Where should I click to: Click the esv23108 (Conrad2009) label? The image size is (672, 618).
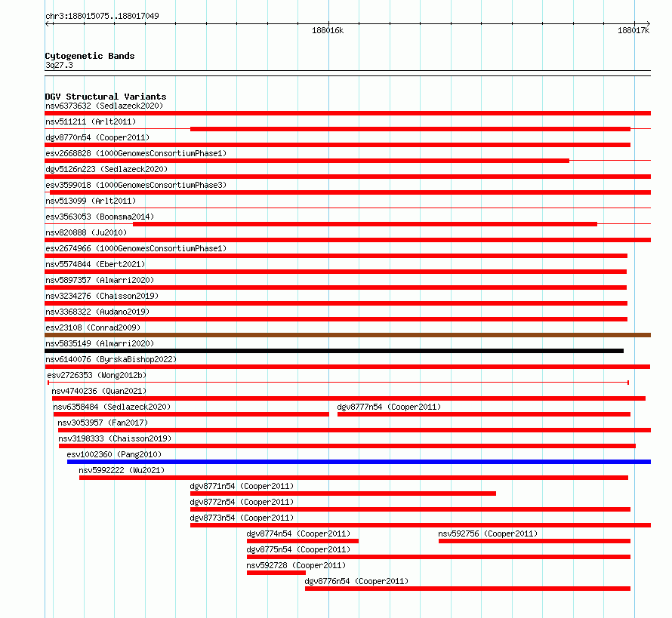click(x=93, y=327)
